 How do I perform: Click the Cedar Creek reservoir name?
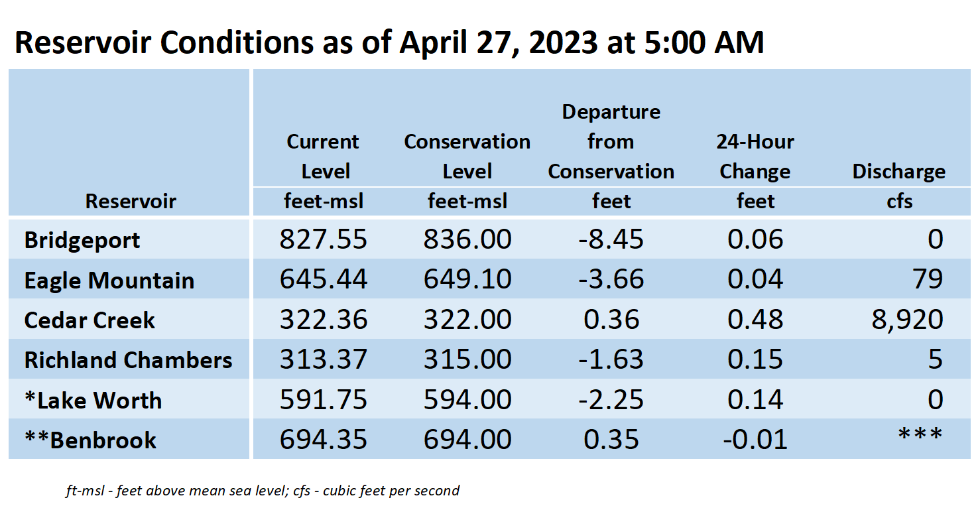90,321
